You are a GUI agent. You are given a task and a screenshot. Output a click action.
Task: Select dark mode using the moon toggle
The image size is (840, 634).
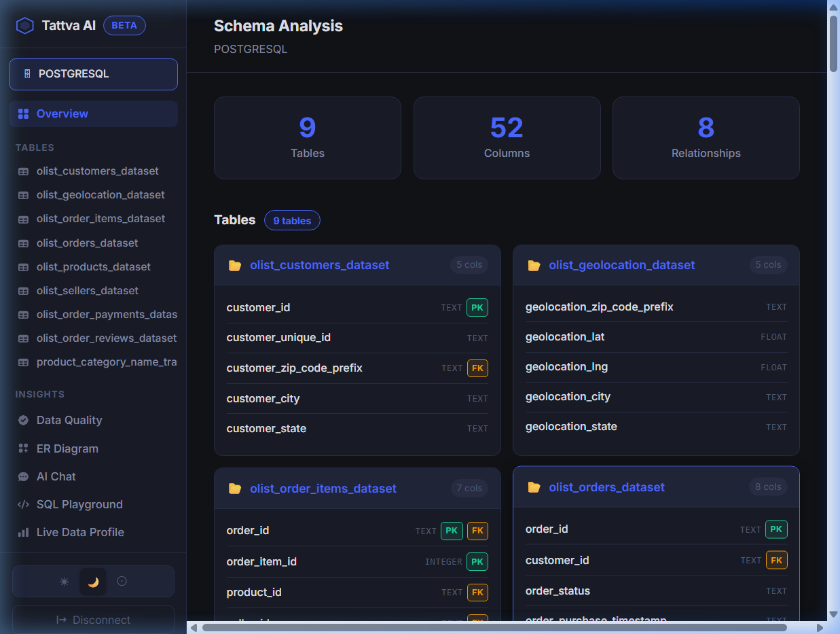point(93,581)
